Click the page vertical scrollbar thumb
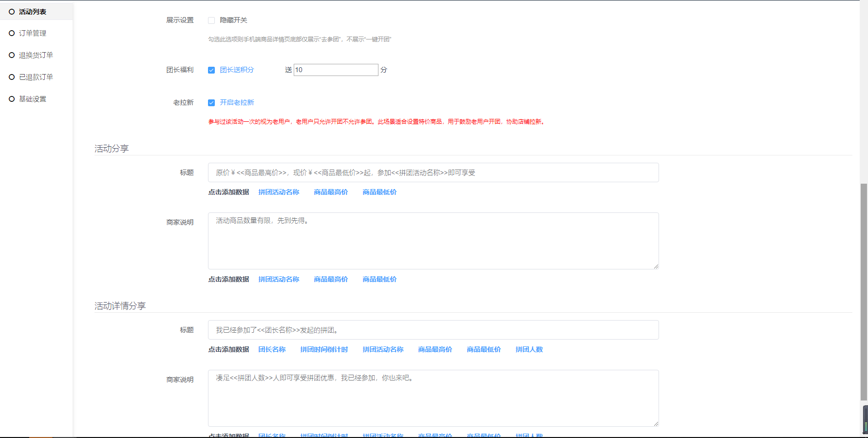The height and width of the screenshot is (438, 868). [864, 292]
